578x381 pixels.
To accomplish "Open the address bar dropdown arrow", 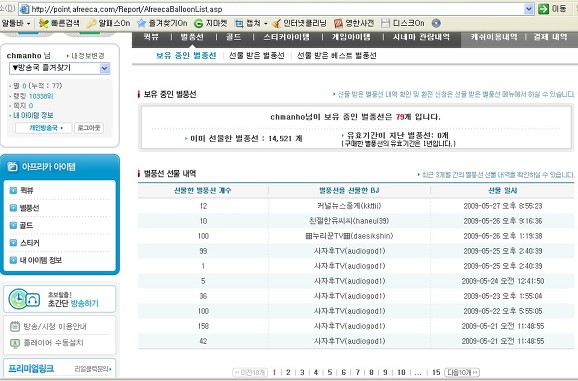I will tap(529, 9).
